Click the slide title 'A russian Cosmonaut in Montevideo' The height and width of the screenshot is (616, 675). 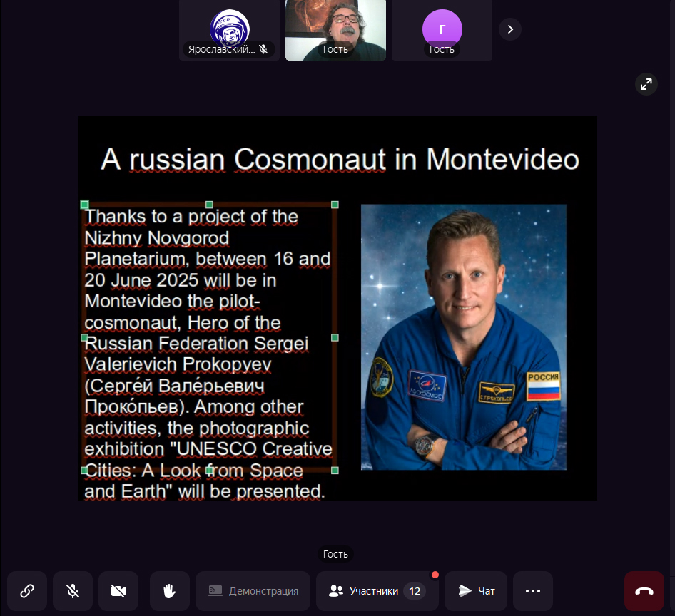point(340,159)
